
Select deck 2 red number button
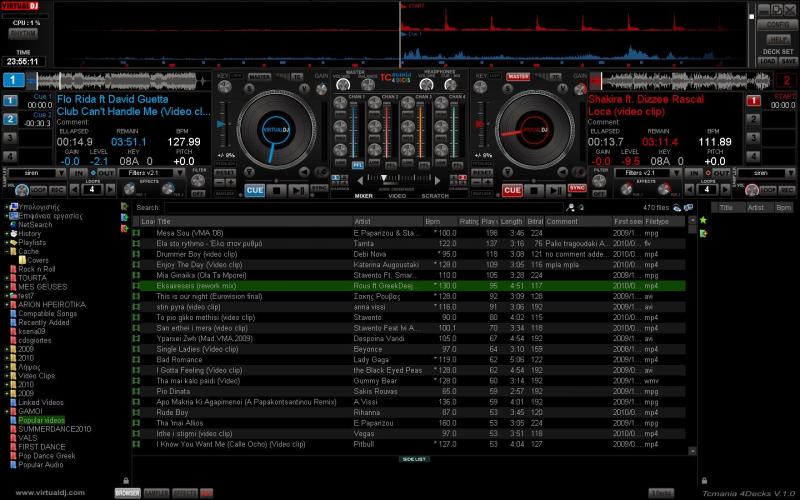click(786, 80)
